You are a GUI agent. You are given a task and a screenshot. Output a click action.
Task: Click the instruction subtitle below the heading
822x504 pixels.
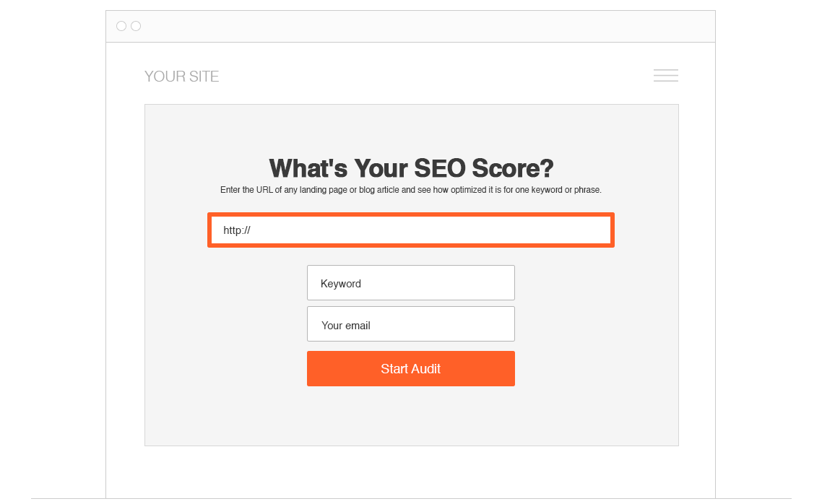[411, 190]
